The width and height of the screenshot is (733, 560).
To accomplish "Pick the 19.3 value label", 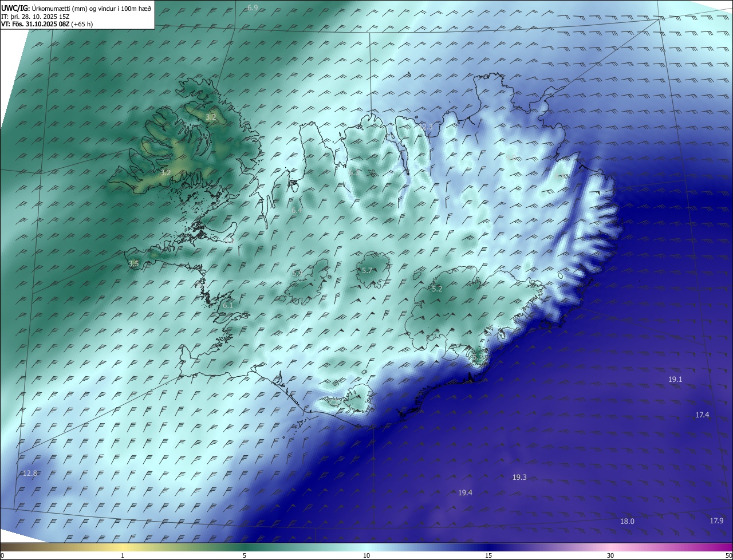I will pos(519,477).
